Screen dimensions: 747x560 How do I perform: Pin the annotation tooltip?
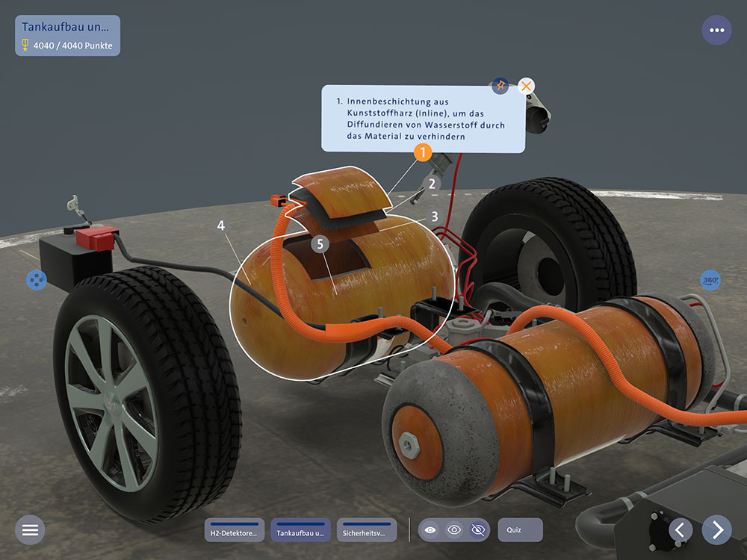(500, 86)
